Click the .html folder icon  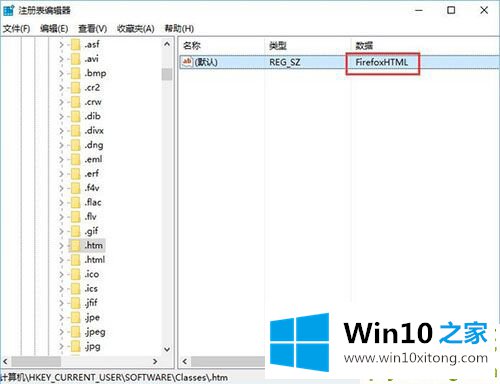76,260
